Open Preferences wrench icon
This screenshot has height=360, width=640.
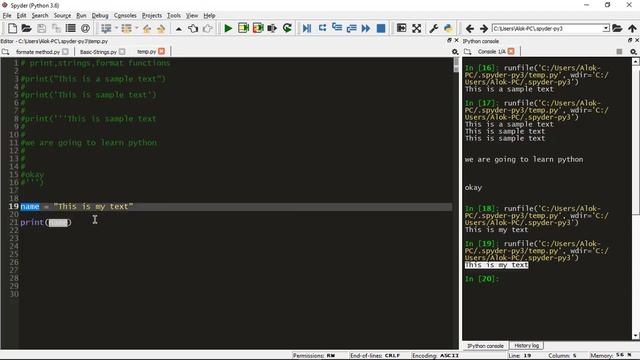point(433,28)
